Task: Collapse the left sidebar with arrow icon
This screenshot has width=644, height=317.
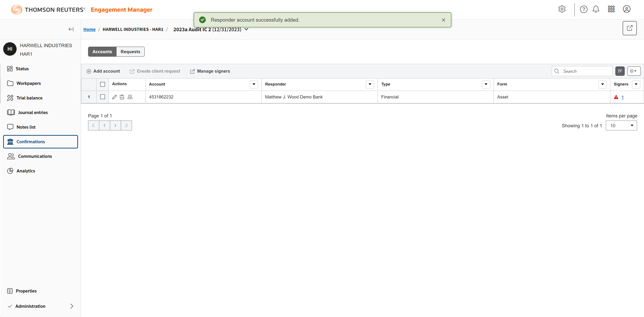Action: (x=71, y=29)
